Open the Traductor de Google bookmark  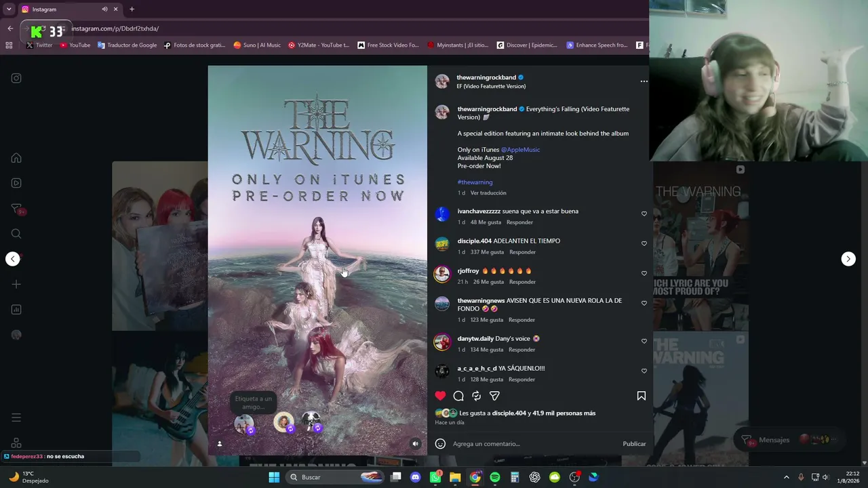coord(127,45)
